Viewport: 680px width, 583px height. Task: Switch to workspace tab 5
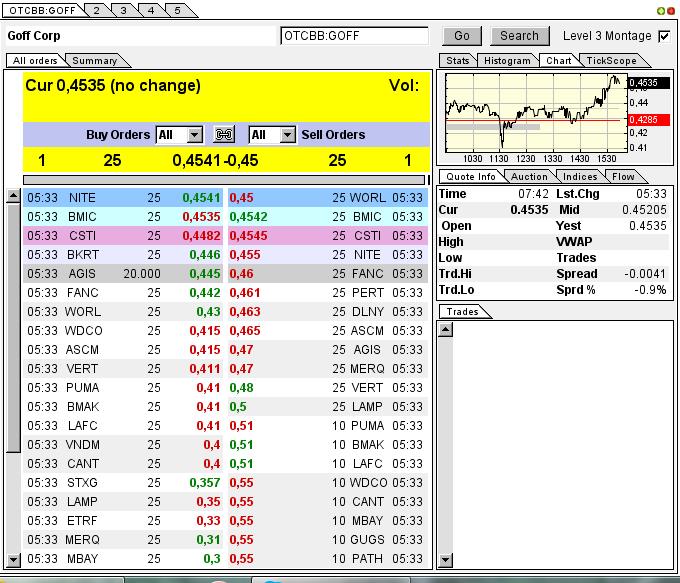click(x=177, y=10)
